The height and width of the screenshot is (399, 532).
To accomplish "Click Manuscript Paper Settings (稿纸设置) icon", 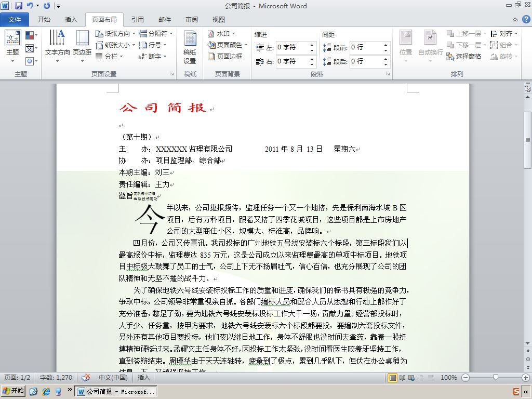I will [190, 47].
